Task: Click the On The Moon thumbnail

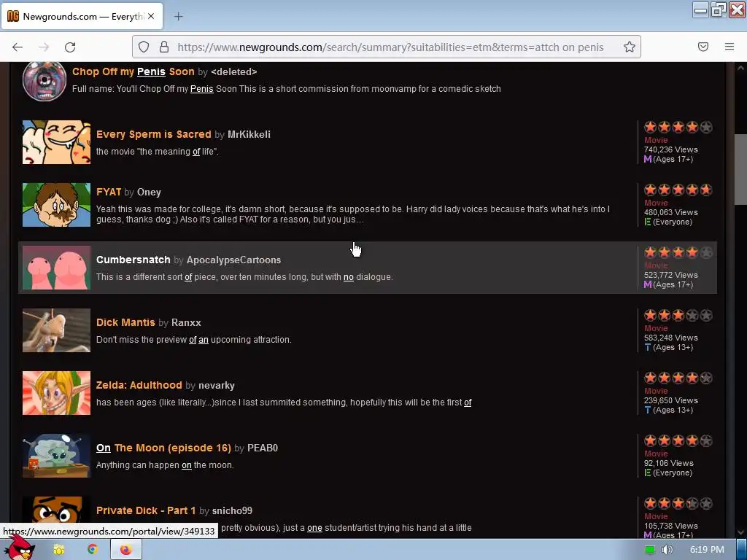Action: coord(56,456)
